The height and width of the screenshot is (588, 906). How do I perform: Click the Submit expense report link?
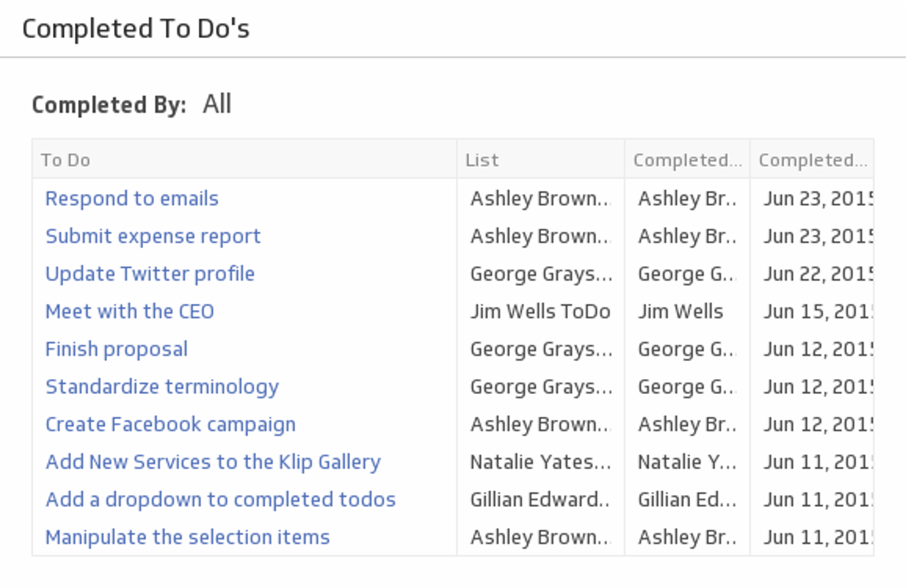coord(153,236)
